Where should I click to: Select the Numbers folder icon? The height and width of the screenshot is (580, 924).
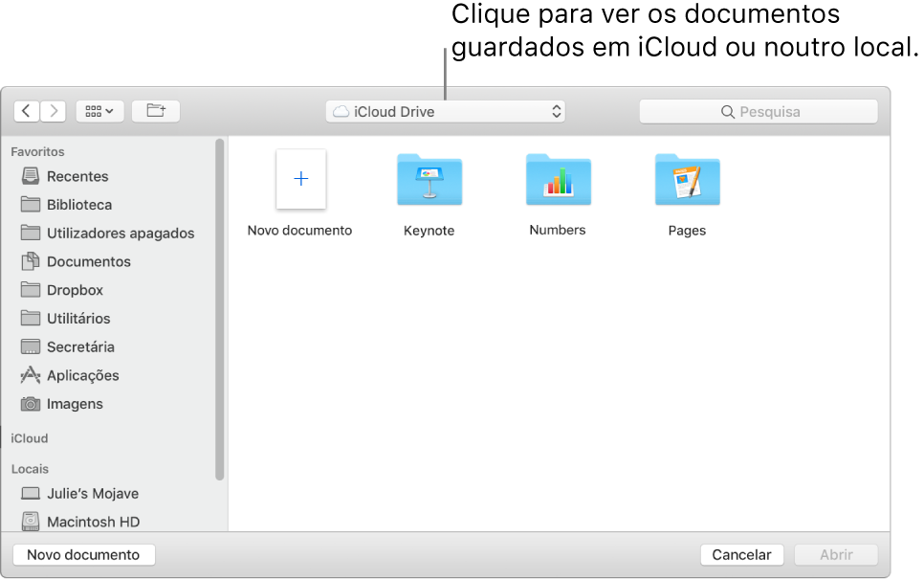click(559, 179)
